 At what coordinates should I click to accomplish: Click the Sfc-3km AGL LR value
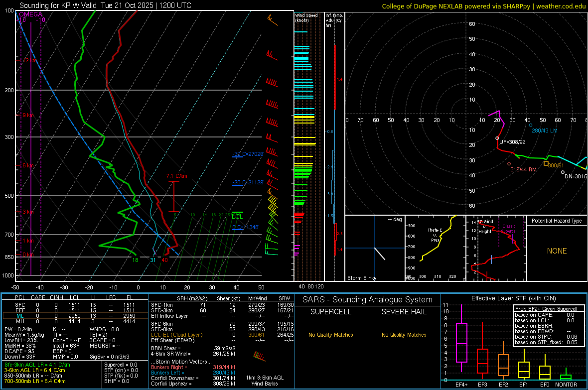click(37, 365)
